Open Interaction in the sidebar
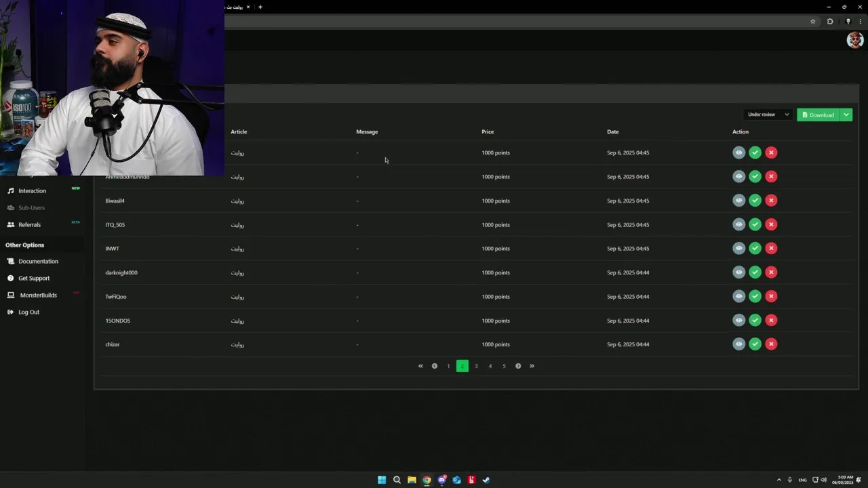868x488 pixels. 32,191
